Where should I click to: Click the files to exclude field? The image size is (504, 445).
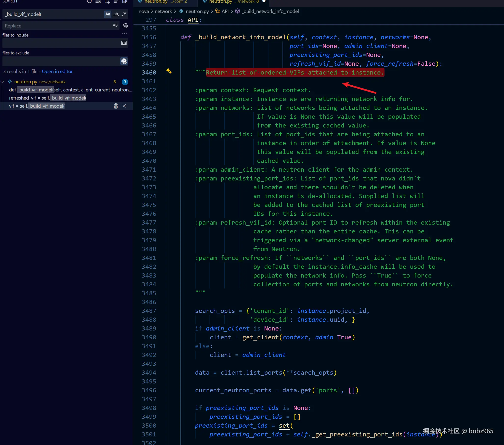[65, 61]
